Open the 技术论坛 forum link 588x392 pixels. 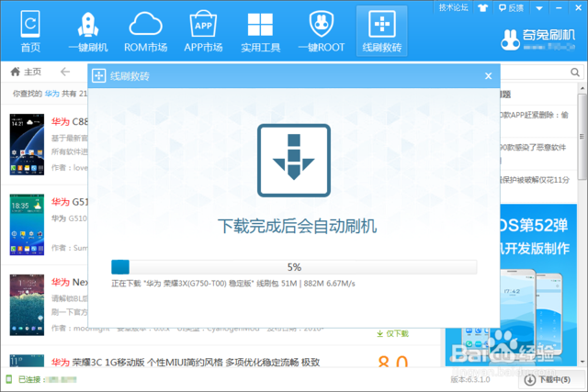(x=453, y=7)
